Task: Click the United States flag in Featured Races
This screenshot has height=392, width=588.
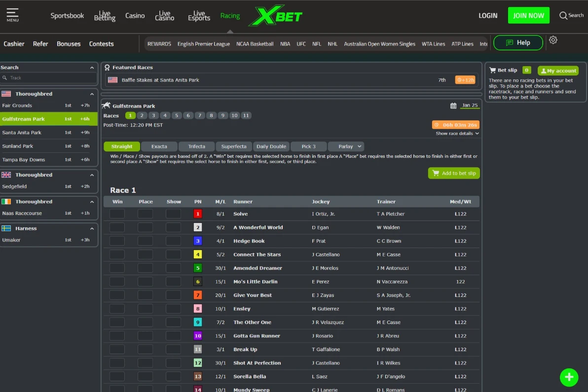Action: coord(113,80)
